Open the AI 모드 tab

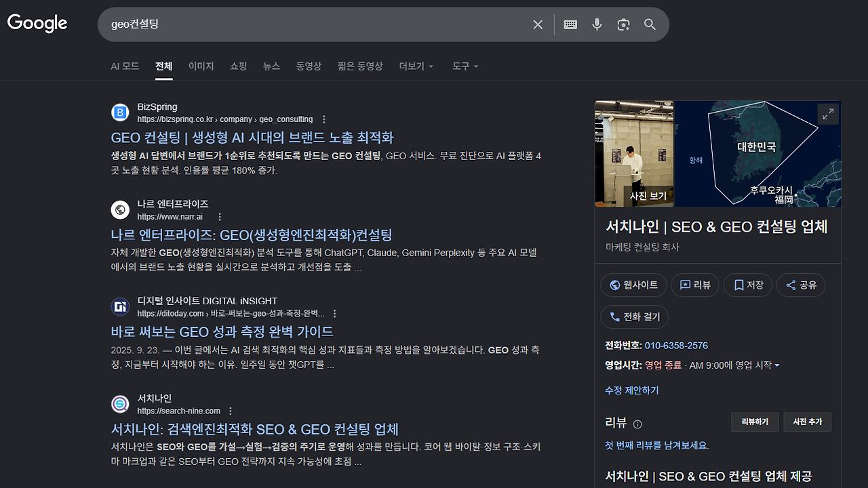125,66
